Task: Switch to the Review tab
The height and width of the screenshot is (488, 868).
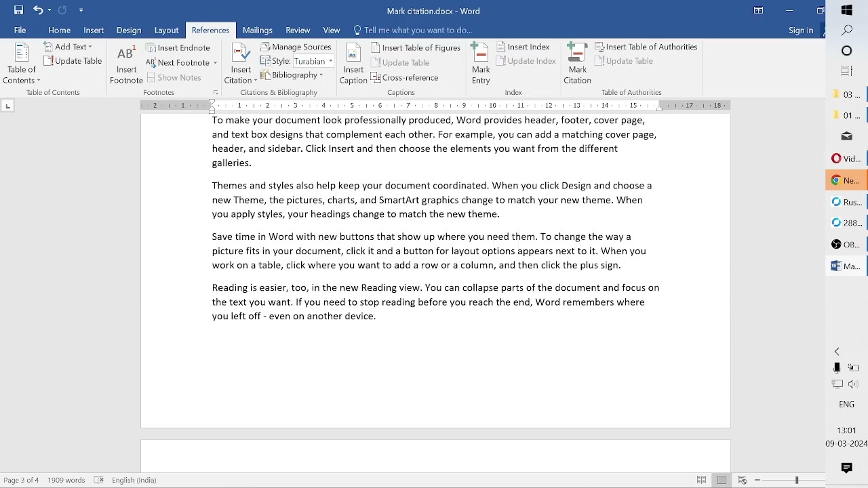Action: (x=298, y=30)
